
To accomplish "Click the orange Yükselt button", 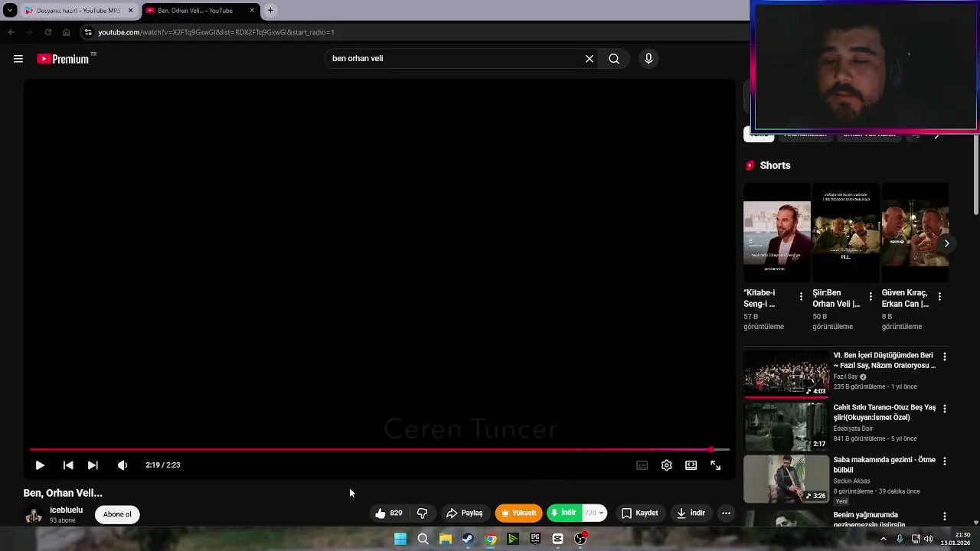I will [518, 514].
